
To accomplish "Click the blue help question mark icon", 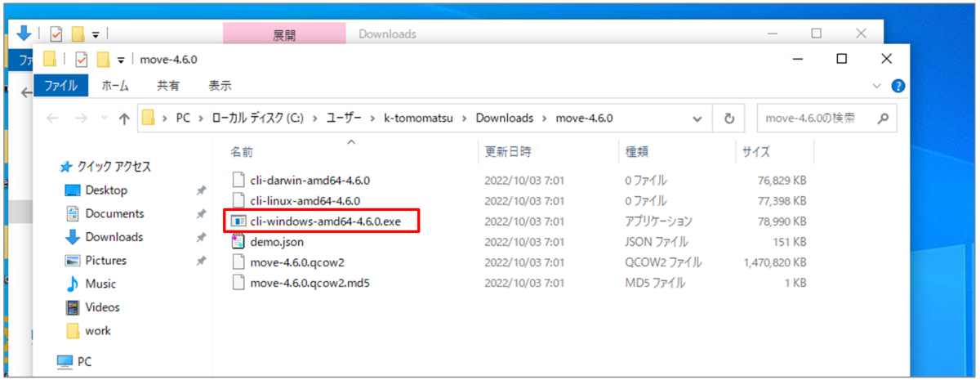I will click(898, 85).
